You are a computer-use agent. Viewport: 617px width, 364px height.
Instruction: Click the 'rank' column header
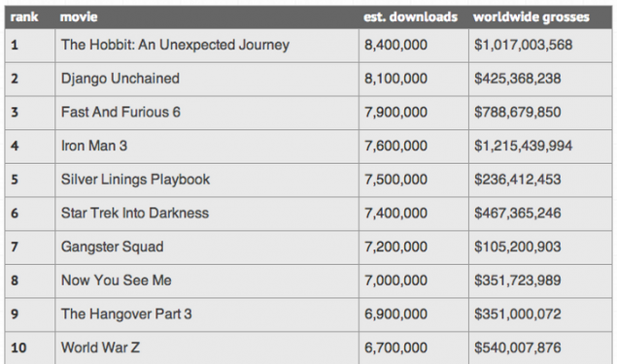click(24, 17)
